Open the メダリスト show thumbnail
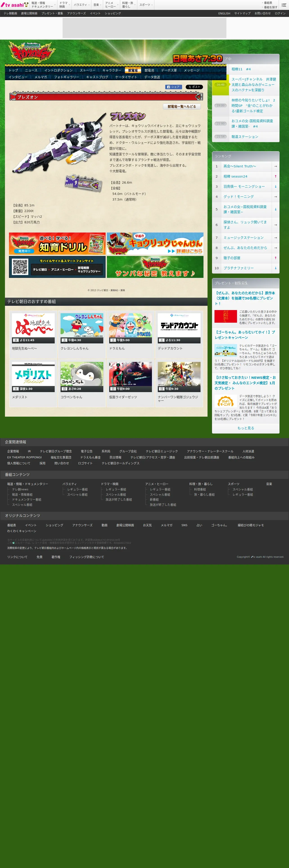This screenshot has height=868, width=289. [33, 377]
